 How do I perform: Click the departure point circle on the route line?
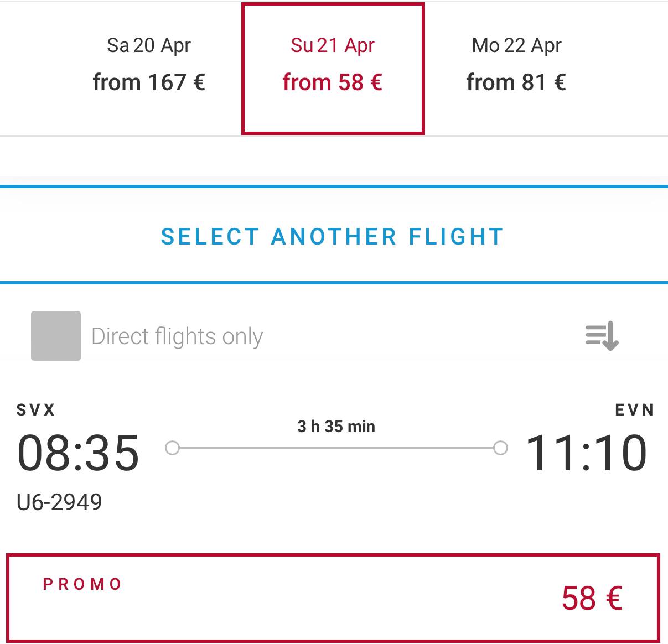(x=173, y=448)
